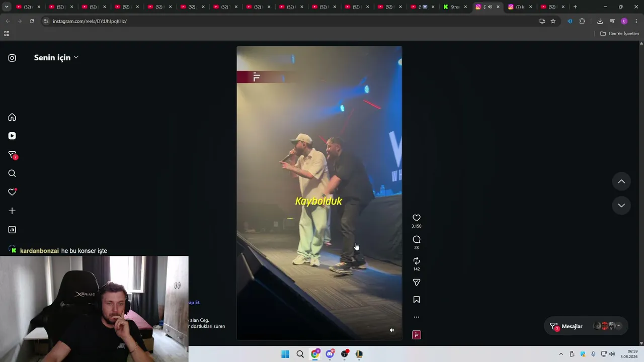Switch to the first YouTube (52) tab
Viewport: 644px width, 362px height.
point(28,7)
